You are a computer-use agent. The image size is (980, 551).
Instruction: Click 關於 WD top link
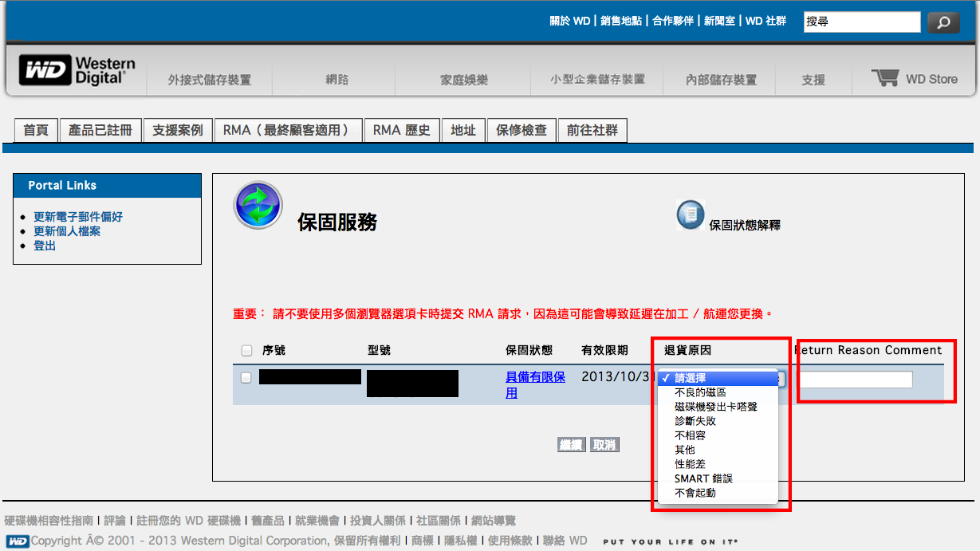570,22
